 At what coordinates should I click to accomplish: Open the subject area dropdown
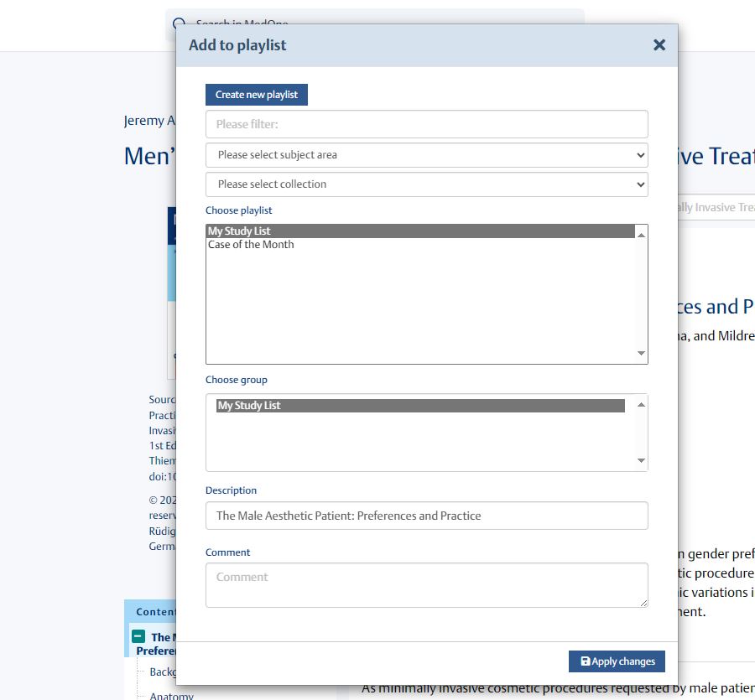click(426, 155)
